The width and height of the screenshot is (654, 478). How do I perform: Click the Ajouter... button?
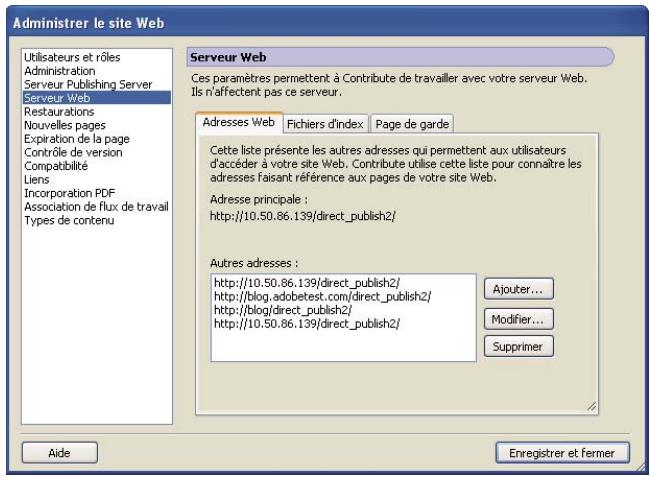(x=519, y=289)
